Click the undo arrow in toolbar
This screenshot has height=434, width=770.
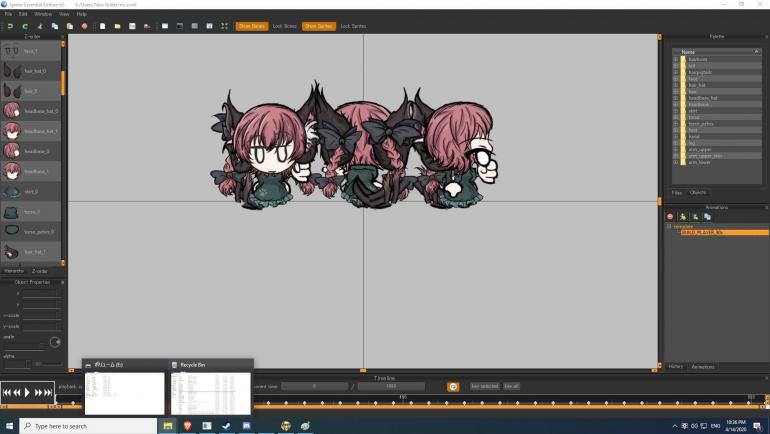(10, 26)
